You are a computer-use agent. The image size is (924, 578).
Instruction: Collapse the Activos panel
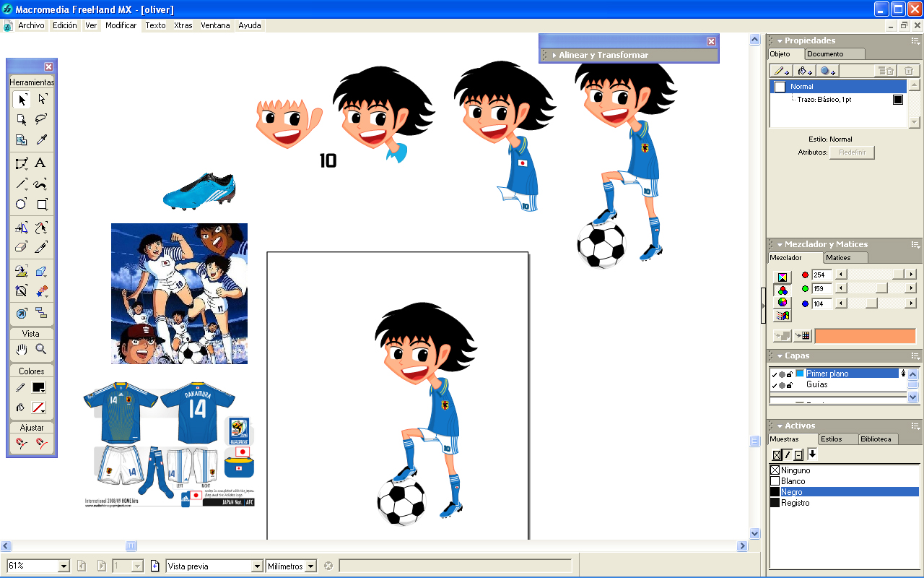pos(780,426)
